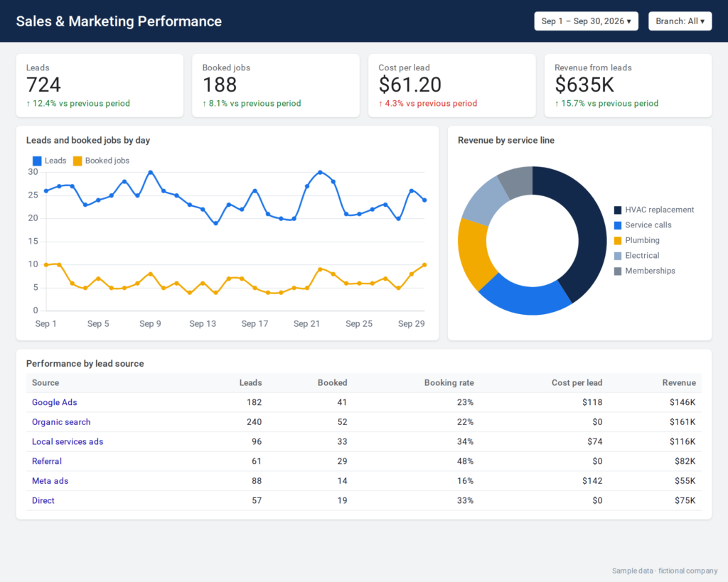Viewport: 728px width, 582px height.
Task: Click the Plumbing legend swatch
Action: pos(618,241)
